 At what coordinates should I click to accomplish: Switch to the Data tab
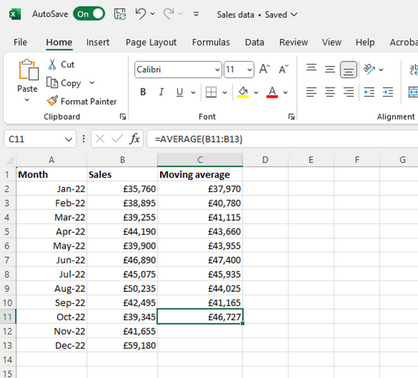pos(255,42)
